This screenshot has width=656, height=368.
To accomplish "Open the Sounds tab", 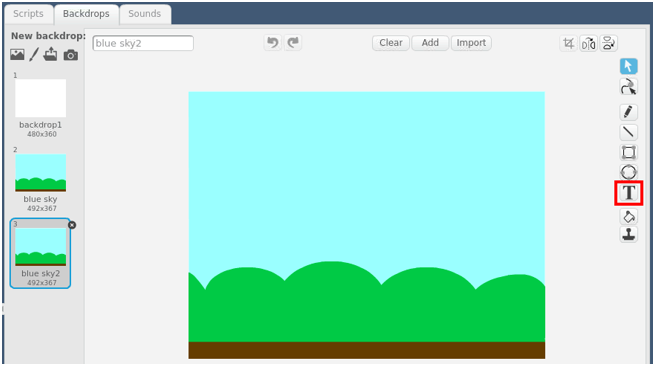I will (x=145, y=14).
